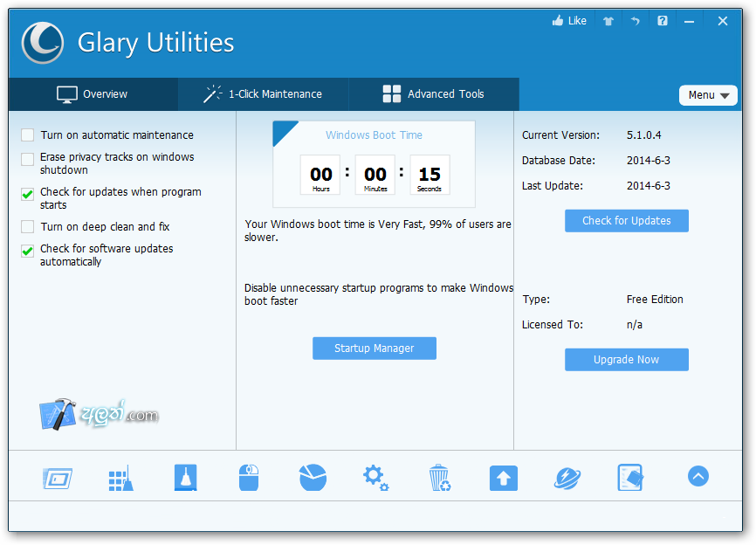Open the help question mark icon
Image resolution: width=756 pixels, height=545 pixels.
pos(663,21)
